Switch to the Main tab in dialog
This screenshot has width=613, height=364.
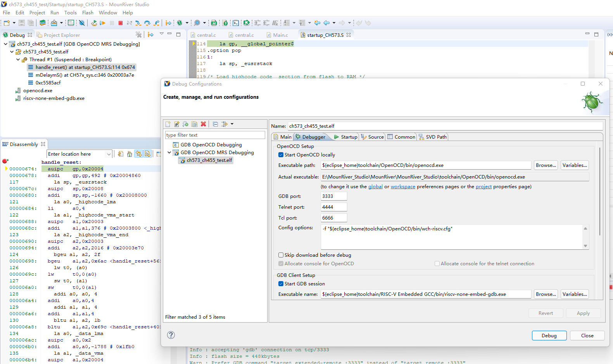click(x=282, y=137)
